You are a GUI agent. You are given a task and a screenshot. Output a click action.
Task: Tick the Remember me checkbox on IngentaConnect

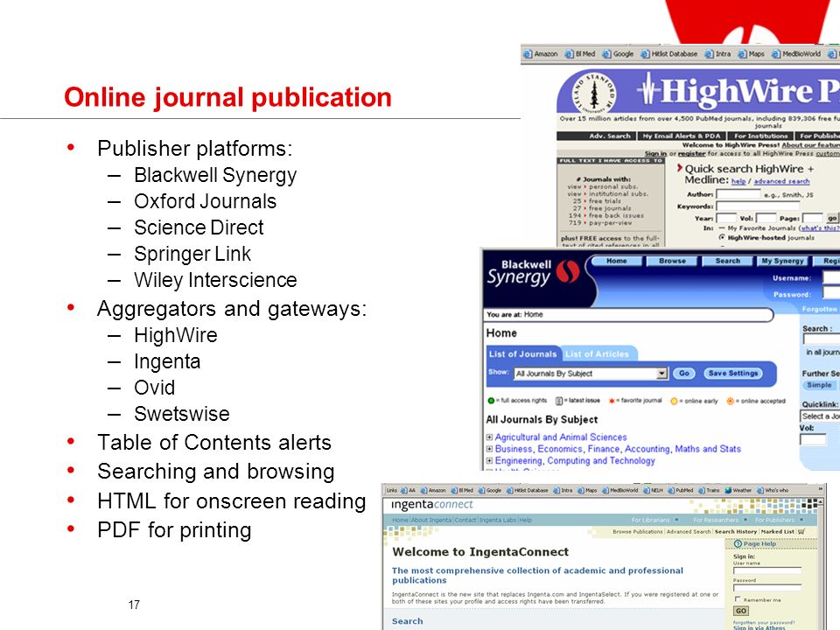click(737, 598)
